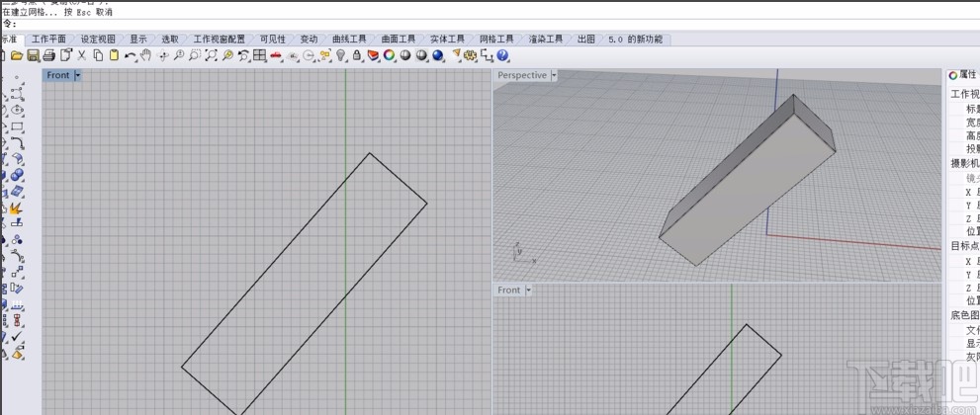Switch to the 设定视图 toolbar tab
The height and width of the screenshot is (415, 980).
tap(98, 40)
